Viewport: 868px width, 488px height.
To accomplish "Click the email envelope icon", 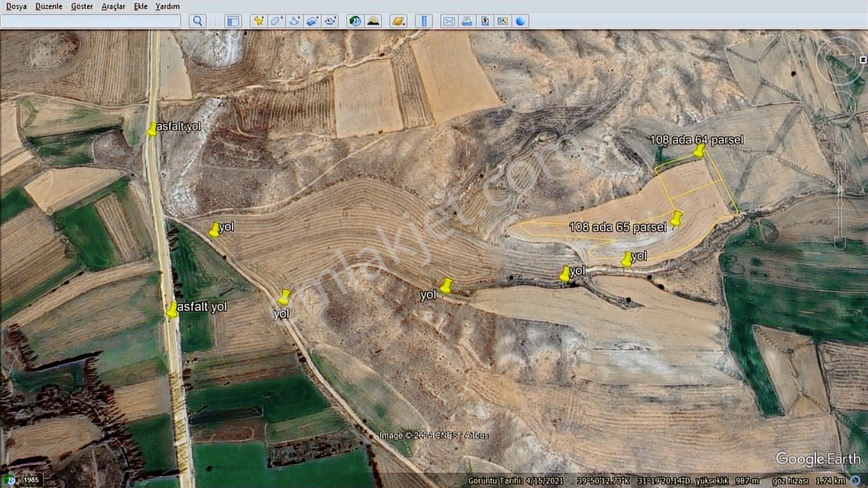I will 449,21.
